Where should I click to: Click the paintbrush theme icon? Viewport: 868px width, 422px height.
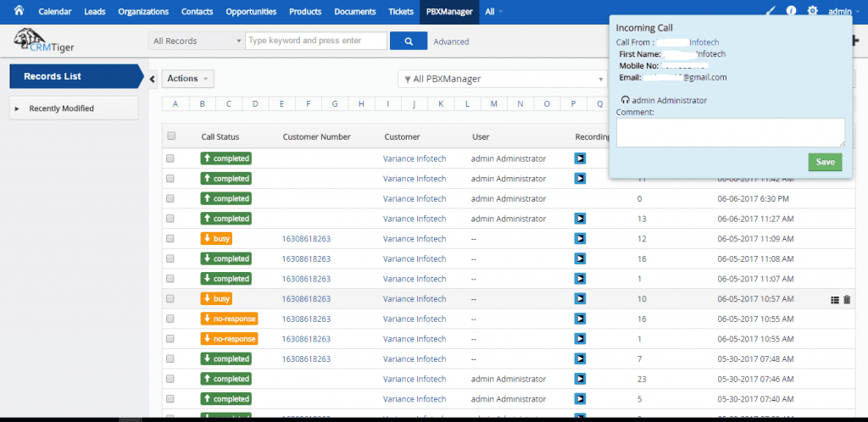771,11
